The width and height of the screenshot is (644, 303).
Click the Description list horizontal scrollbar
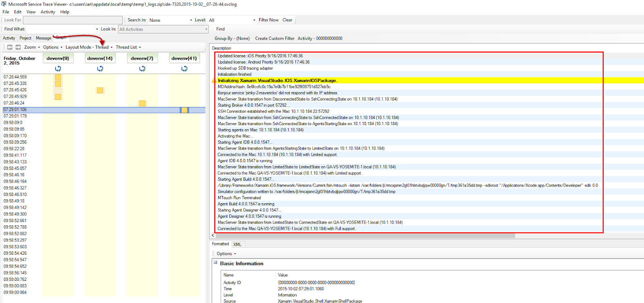point(365,236)
